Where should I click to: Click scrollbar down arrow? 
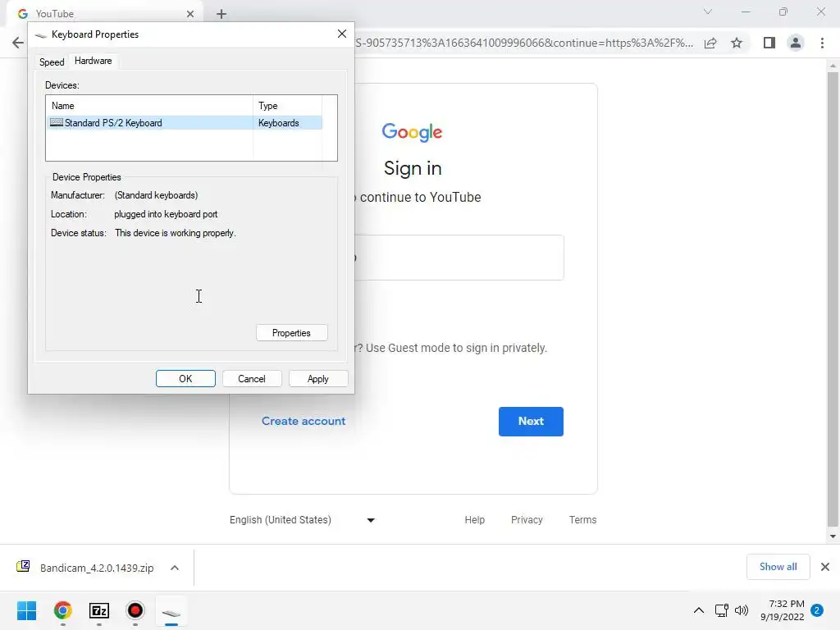click(833, 536)
